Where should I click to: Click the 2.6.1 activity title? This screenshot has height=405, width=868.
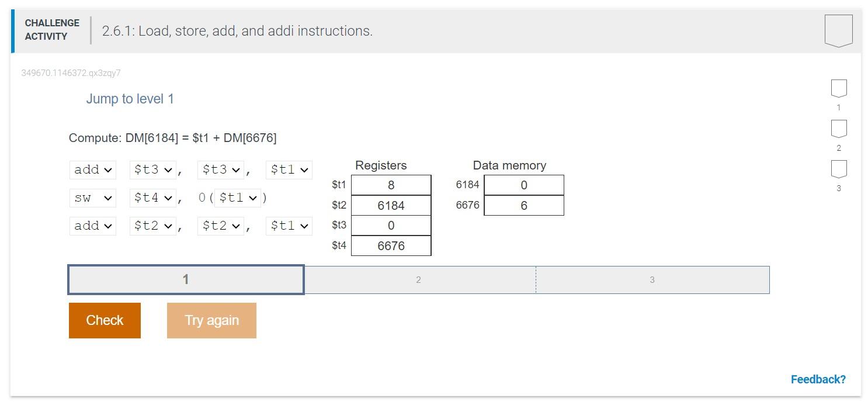[x=237, y=31]
